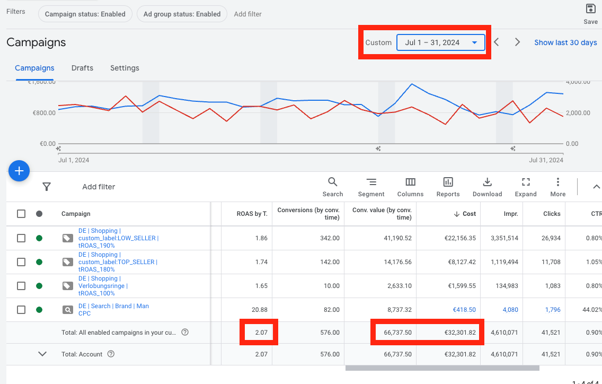Switch to the Settings tab
Viewport: 602px width, 384px height.
point(124,68)
